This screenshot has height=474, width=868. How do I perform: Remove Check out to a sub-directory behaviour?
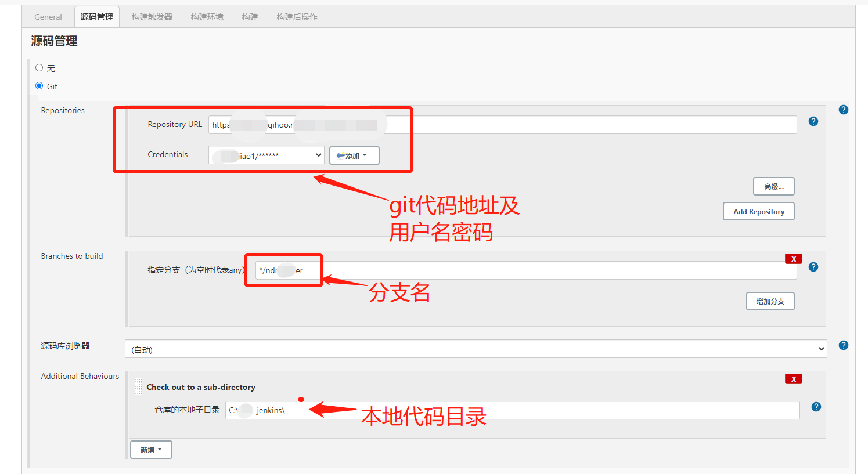pyautogui.click(x=793, y=379)
